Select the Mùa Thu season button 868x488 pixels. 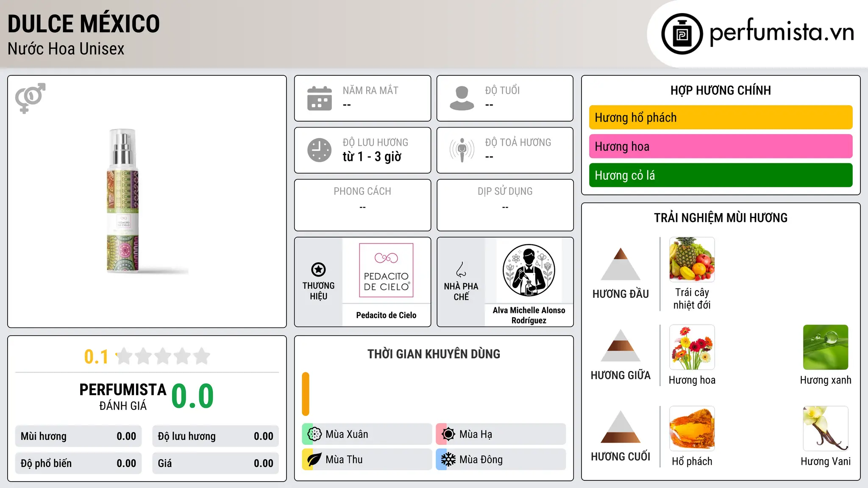click(367, 460)
